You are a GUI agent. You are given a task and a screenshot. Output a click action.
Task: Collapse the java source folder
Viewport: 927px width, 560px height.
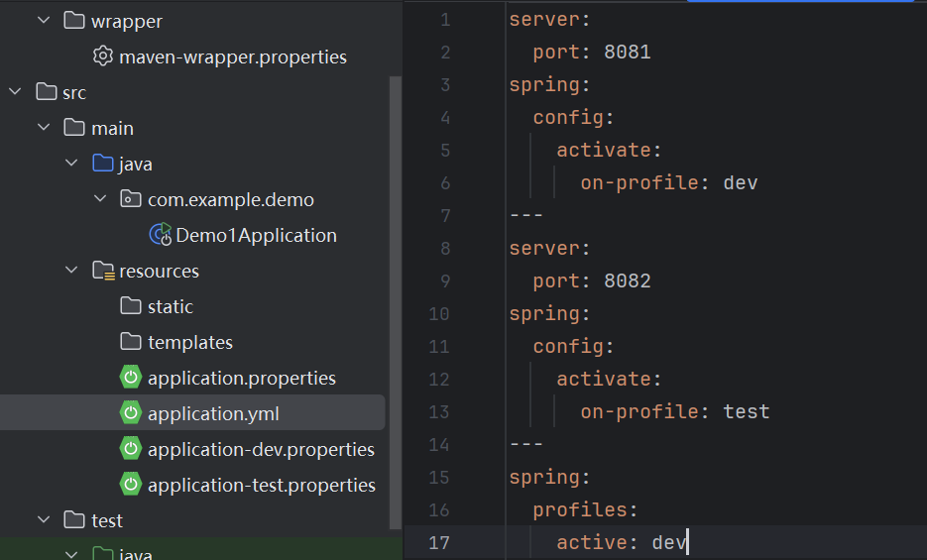coord(72,164)
